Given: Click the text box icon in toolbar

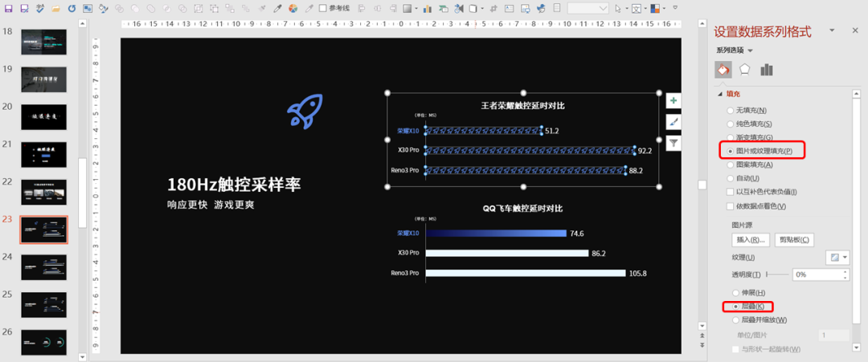Looking at the screenshot, I should [509, 8].
